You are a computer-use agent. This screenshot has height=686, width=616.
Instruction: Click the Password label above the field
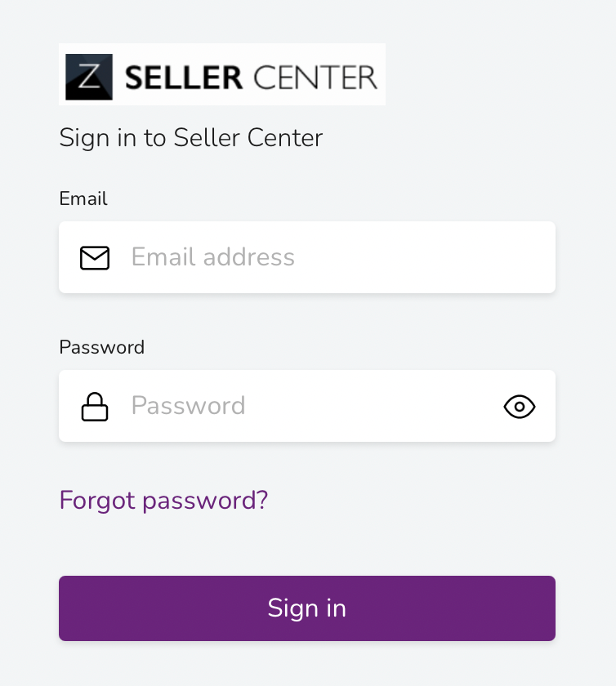click(101, 347)
